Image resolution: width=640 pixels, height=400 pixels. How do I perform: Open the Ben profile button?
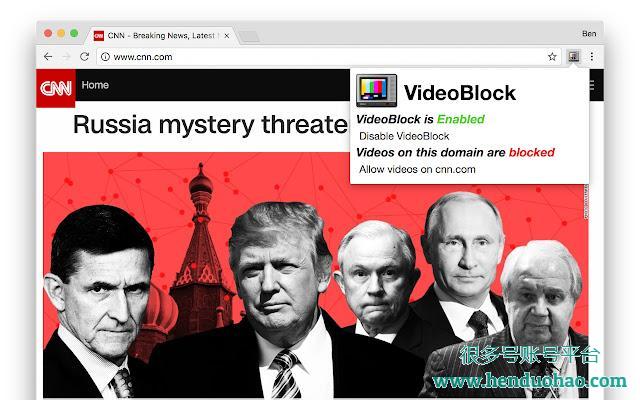(589, 34)
